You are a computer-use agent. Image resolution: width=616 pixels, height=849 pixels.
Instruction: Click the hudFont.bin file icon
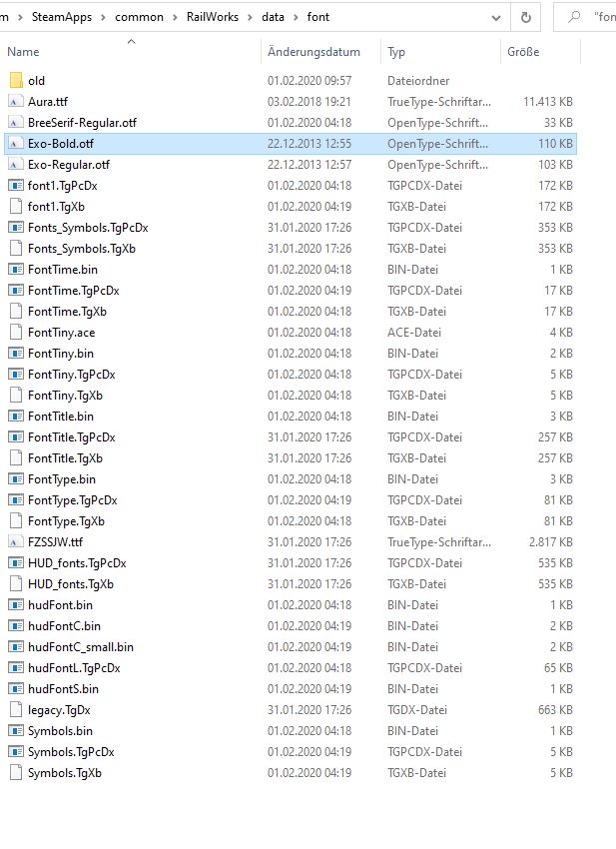point(16,605)
